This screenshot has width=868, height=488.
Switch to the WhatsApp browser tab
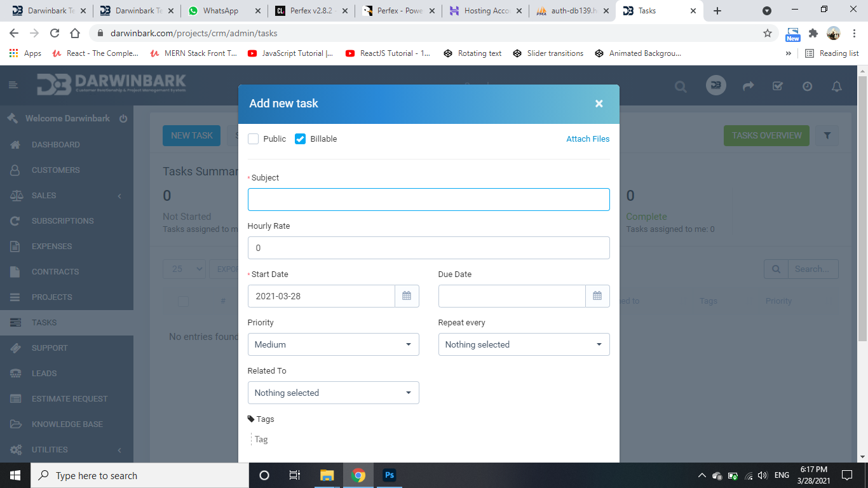pos(220,11)
